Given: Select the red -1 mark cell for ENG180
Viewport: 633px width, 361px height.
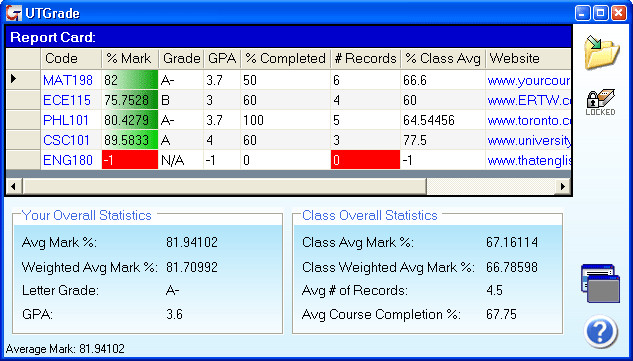Looking at the screenshot, I should [130, 160].
